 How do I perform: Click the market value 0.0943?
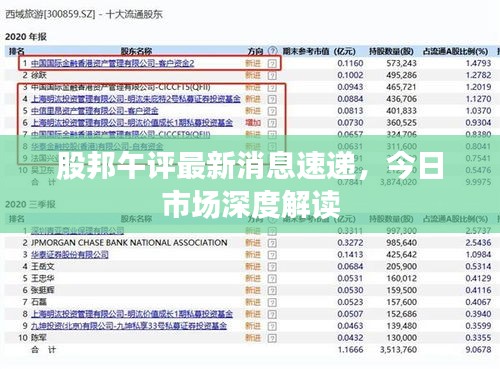click(350, 87)
